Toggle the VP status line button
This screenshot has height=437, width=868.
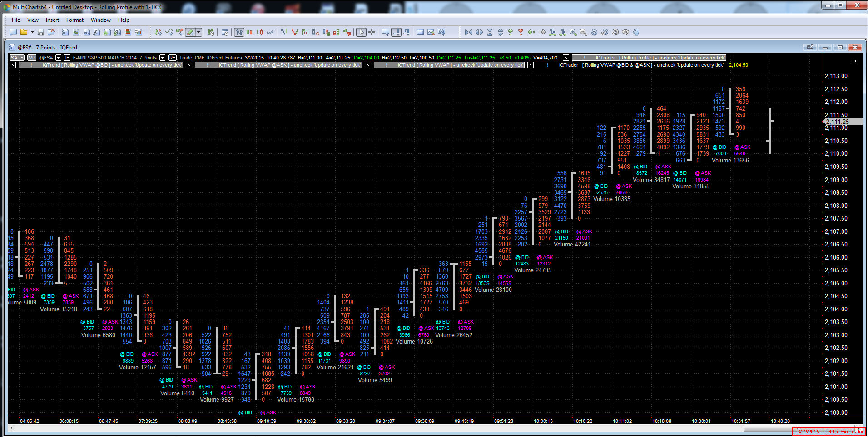pos(32,58)
